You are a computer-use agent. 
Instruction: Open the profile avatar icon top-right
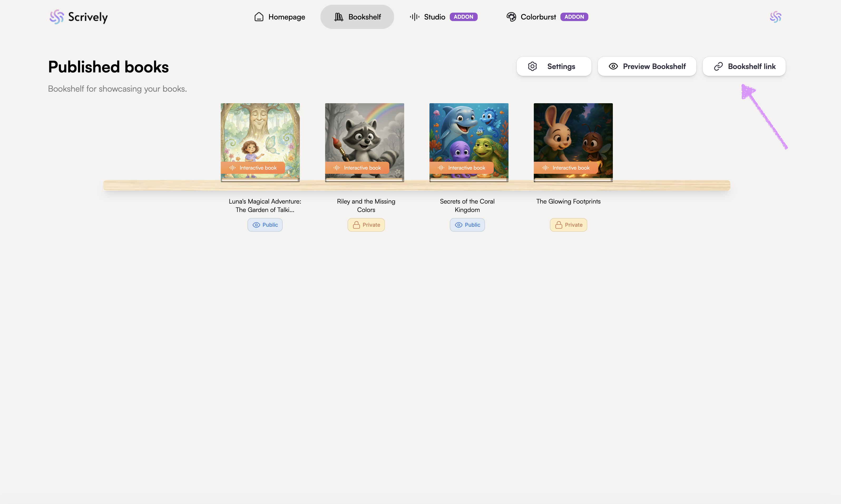[x=775, y=17]
